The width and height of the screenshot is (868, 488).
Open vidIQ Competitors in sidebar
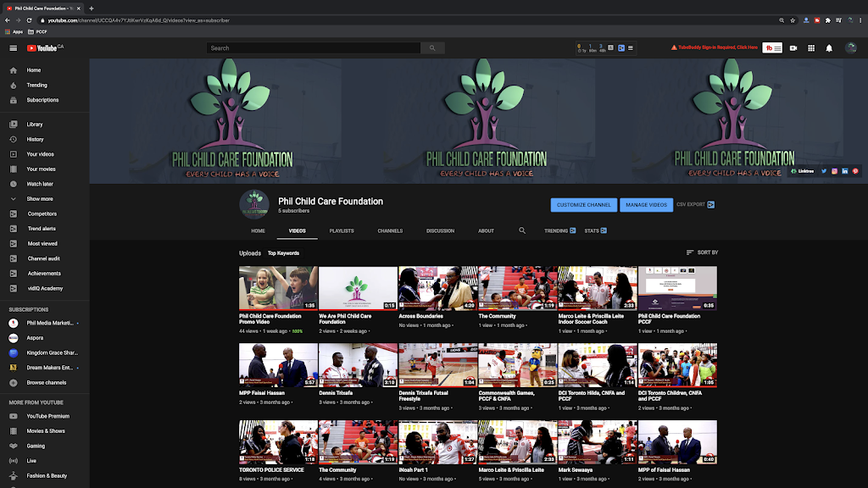coord(45,214)
